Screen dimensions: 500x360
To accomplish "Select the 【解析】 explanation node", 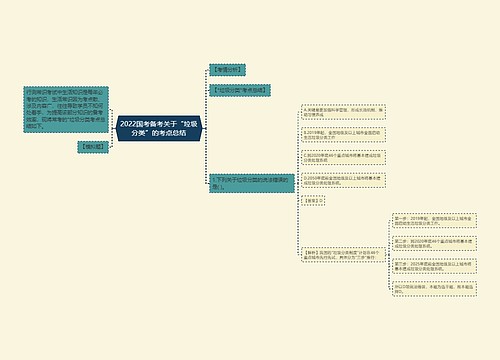I will (343, 255).
